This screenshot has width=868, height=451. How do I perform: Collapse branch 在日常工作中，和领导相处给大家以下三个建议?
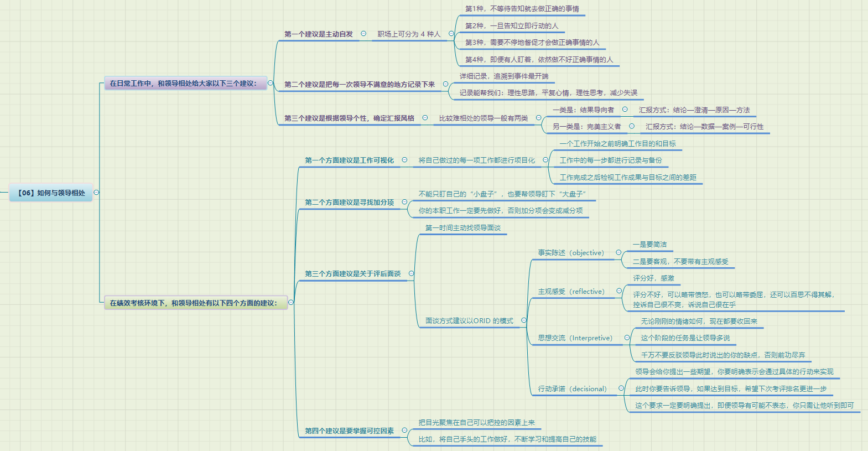[271, 83]
